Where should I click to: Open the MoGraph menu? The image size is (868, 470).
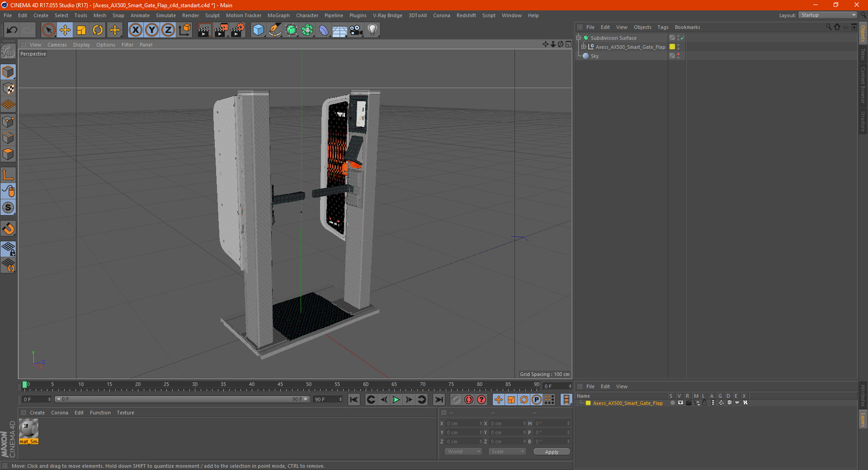(x=278, y=15)
